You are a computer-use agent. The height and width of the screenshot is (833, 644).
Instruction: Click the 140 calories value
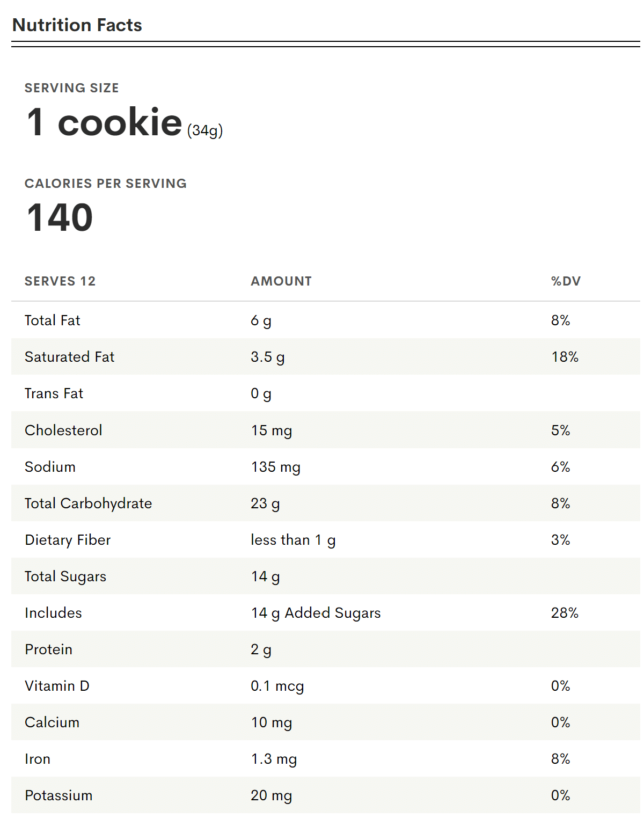(60, 218)
